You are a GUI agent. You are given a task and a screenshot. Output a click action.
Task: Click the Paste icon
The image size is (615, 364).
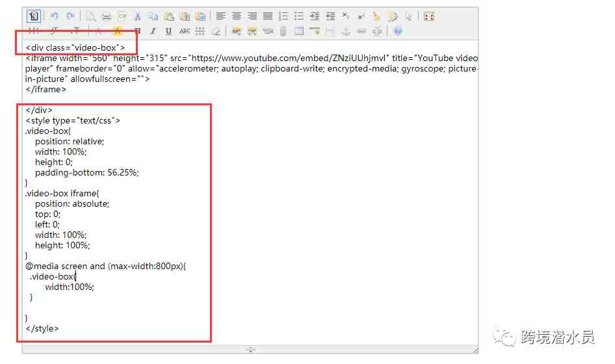[168, 16]
